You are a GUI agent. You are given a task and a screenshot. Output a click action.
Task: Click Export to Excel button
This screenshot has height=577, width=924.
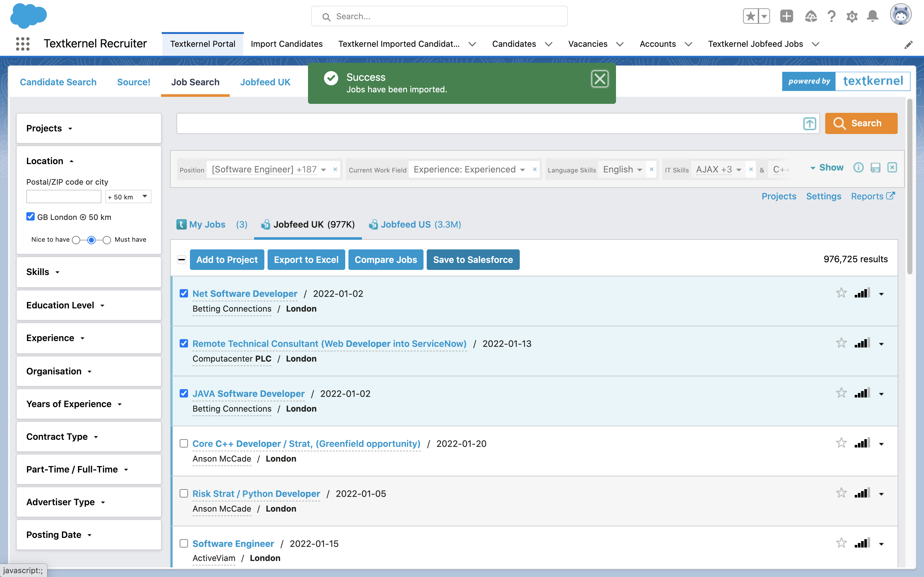(x=305, y=259)
